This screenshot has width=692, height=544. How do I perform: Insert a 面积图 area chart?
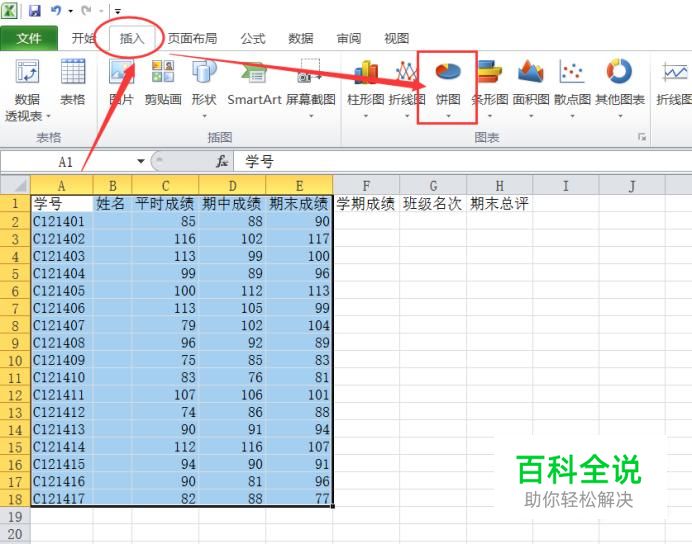coord(531,88)
